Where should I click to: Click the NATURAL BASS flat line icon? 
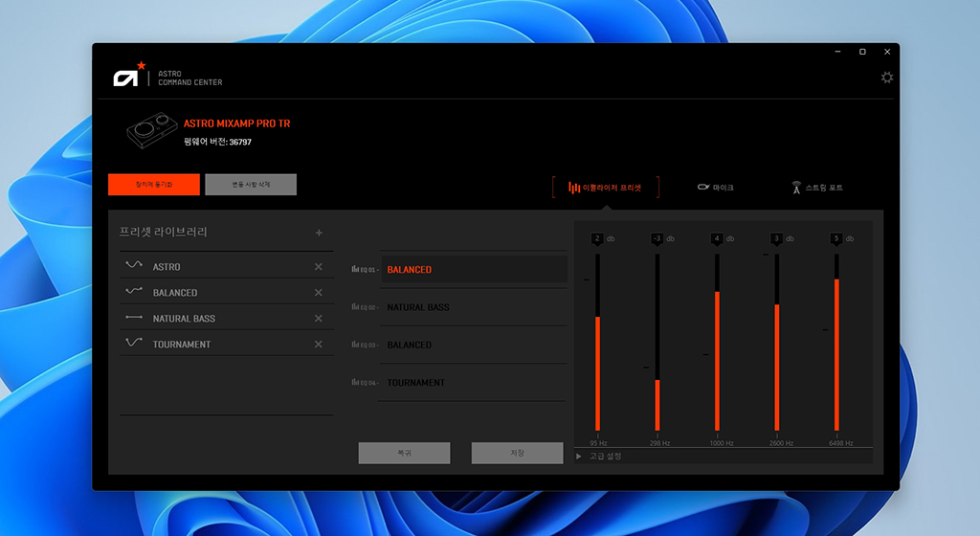point(134,318)
